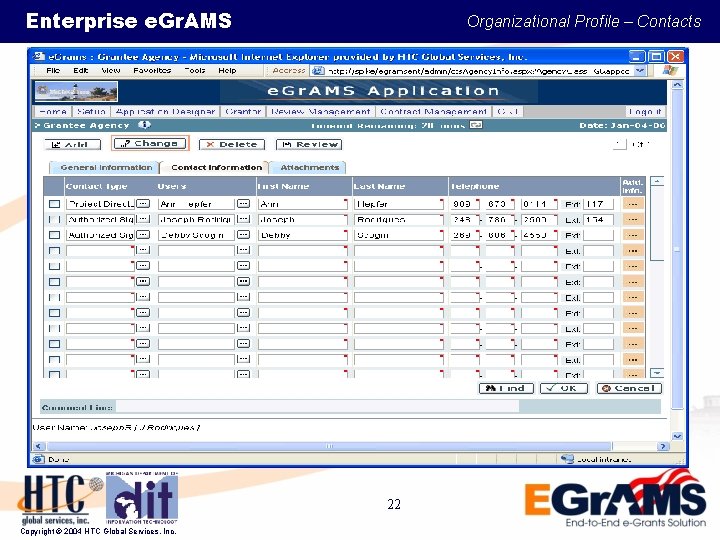Open the users lookup for Debby Grogin
720x540 pixels.
(x=243, y=235)
